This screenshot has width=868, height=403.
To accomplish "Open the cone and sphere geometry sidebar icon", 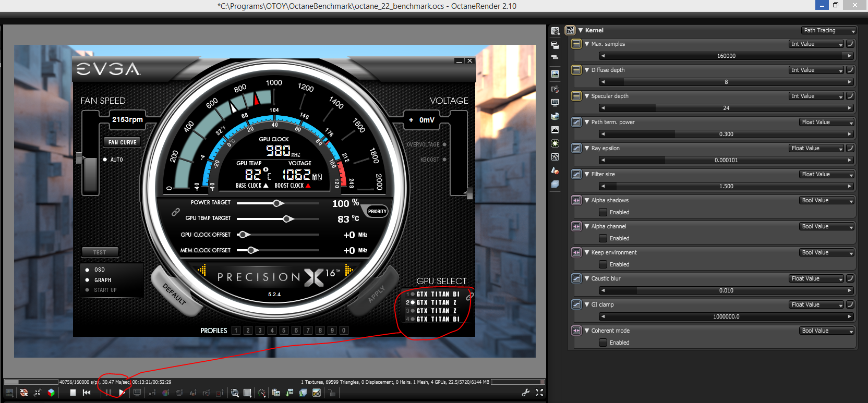I will 555,170.
